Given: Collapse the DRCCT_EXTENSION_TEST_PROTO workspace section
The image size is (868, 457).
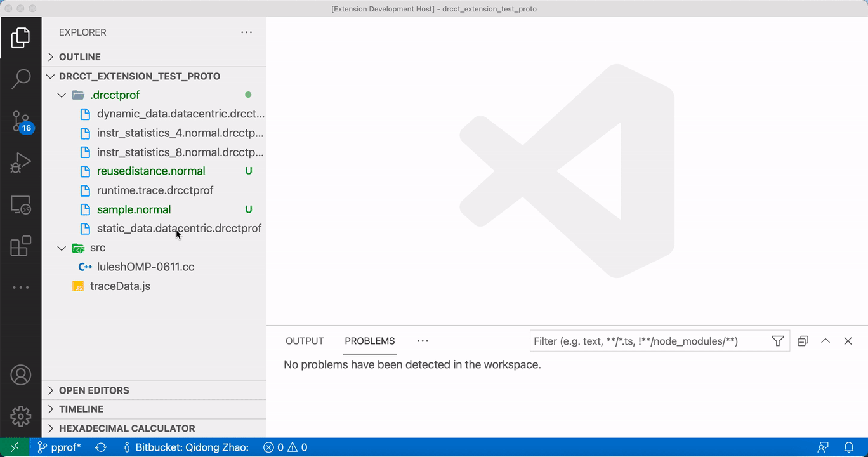Looking at the screenshot, I should pyautogui.click(x=154, y=76).
